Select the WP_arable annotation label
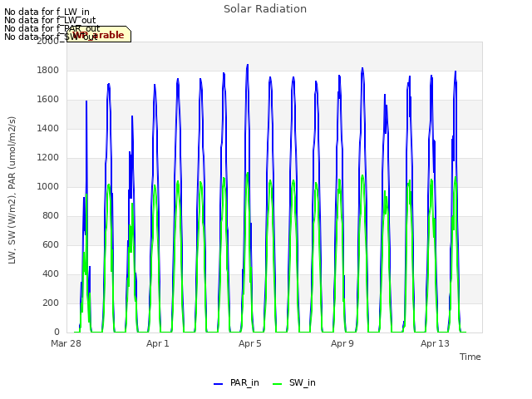532x399 pixels. click(99, 34)
